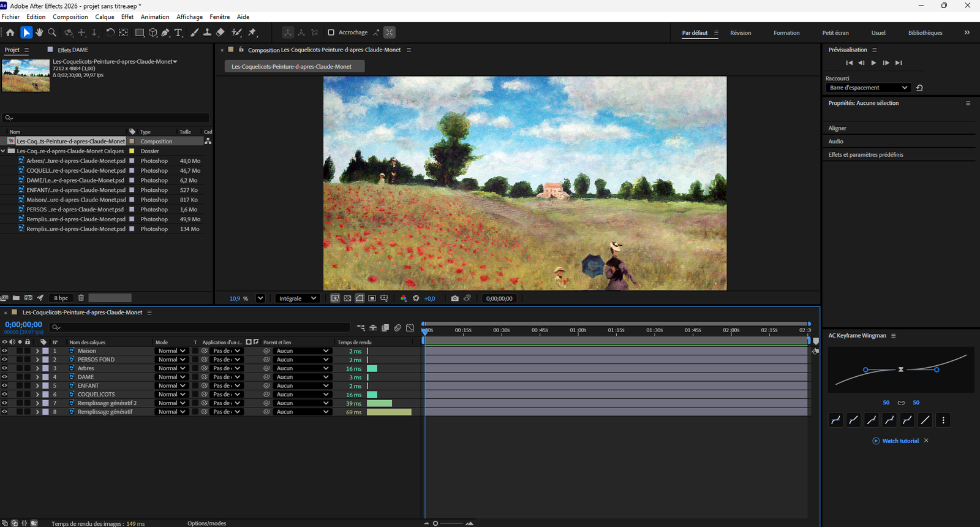Expand the Audio panel
Viewport: 980px width, 527px height.
pyautogui.click(x=836, y=142)
